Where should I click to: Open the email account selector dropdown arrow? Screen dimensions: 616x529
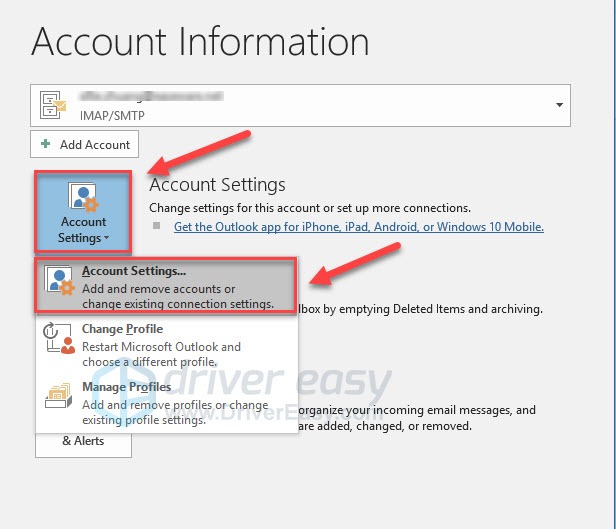click(x=556, y=104)
